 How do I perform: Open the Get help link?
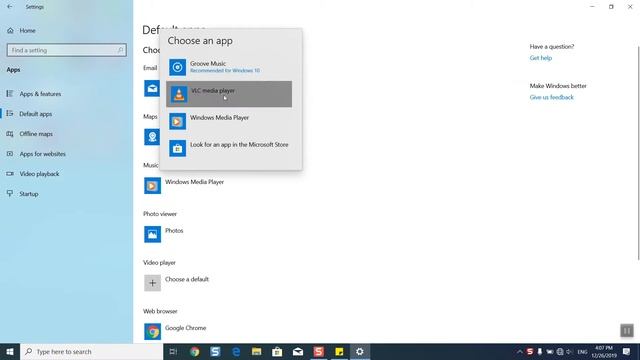[x=540, y=58]
